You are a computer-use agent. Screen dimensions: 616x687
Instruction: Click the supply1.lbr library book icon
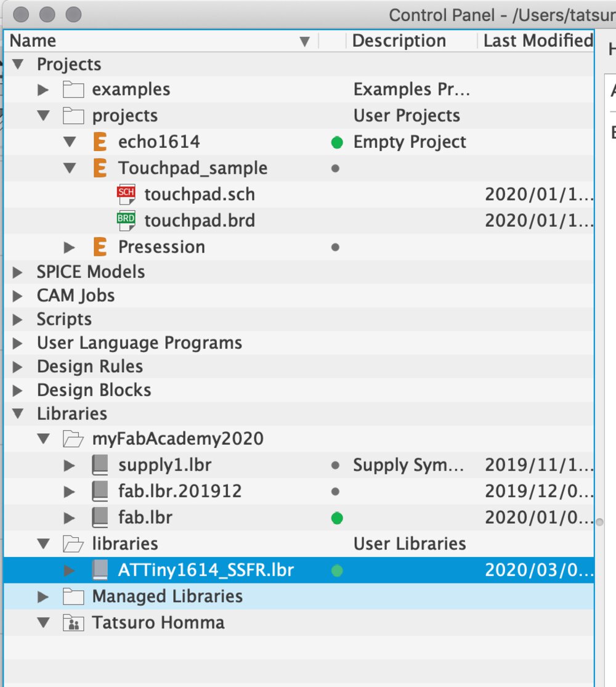[100, 465]
